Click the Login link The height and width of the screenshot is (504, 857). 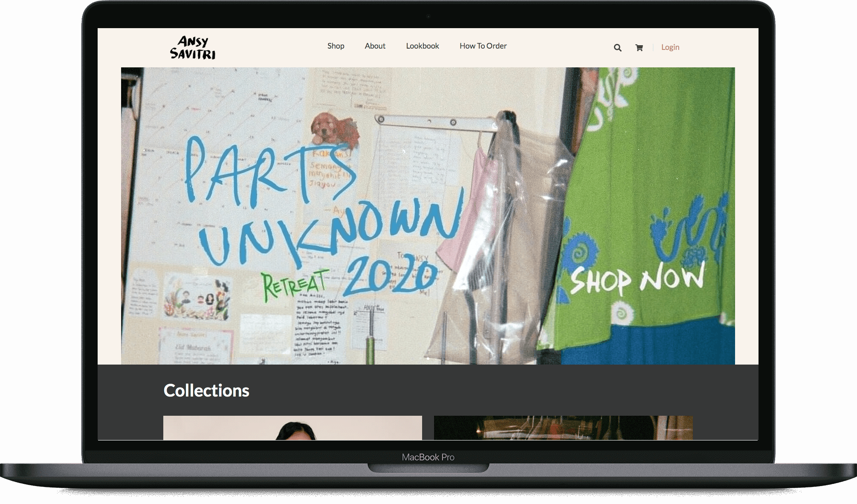pyautogui.click(x=670, y=47)
